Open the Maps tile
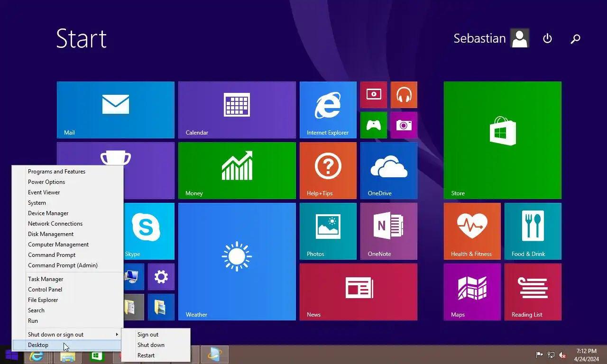The width and height of the screenshot is (607, 364). point(472,292)
